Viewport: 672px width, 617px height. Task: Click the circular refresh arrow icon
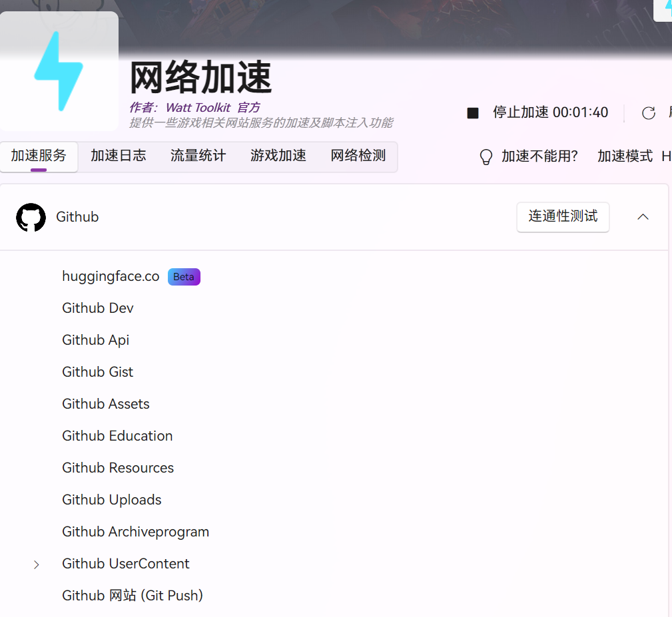click(x=649, y=113)
